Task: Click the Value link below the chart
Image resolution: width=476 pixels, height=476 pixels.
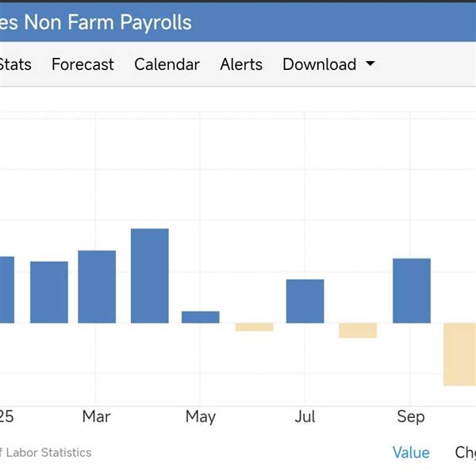Action: [411, 452]
